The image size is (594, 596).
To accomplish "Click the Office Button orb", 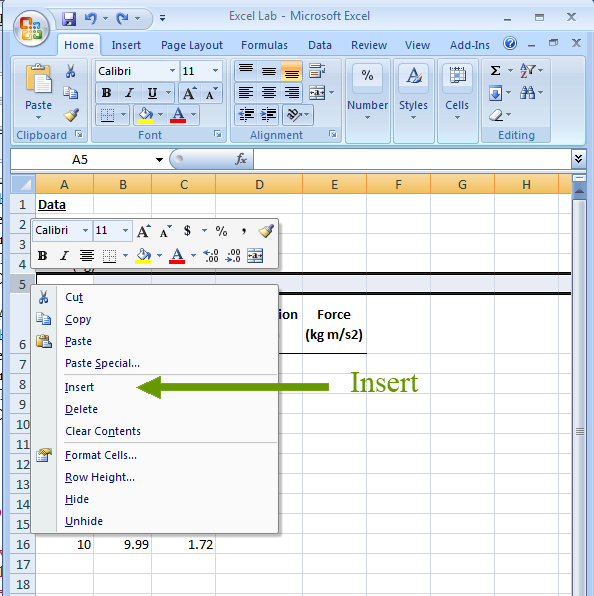I will coord(31,29).
